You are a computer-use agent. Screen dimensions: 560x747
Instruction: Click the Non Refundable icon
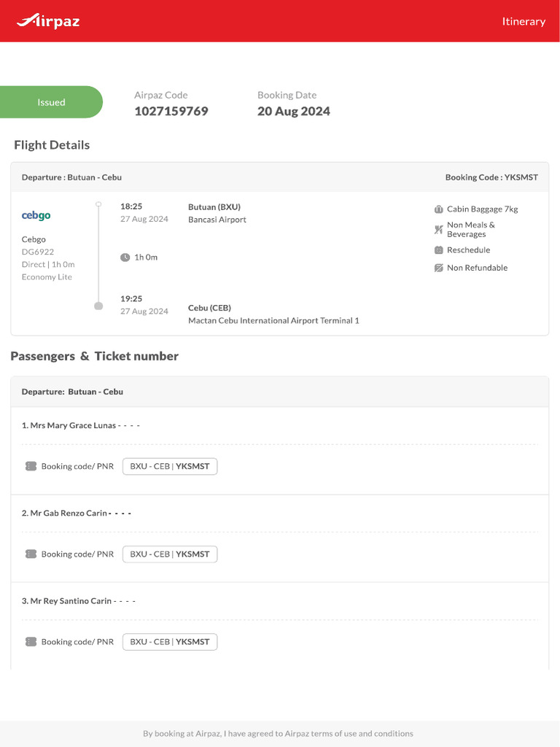tap(439, 268)
